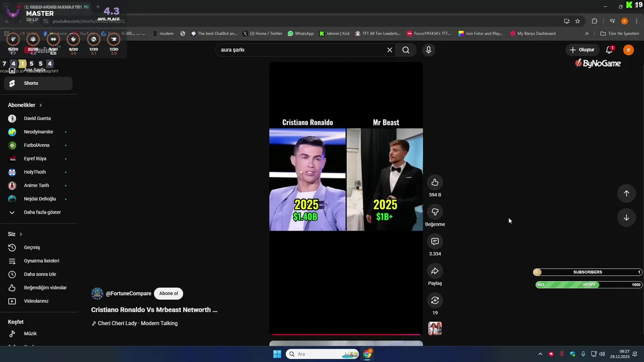Show hidden tray icons chevron
The image size is (644, 362).
[540, 354]
